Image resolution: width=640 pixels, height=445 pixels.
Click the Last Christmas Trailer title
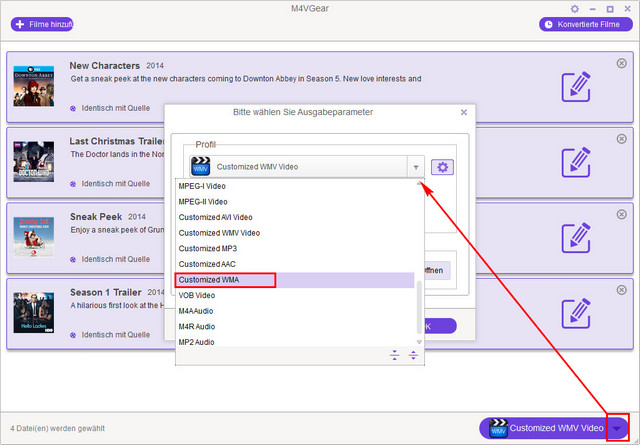point(117,141)
